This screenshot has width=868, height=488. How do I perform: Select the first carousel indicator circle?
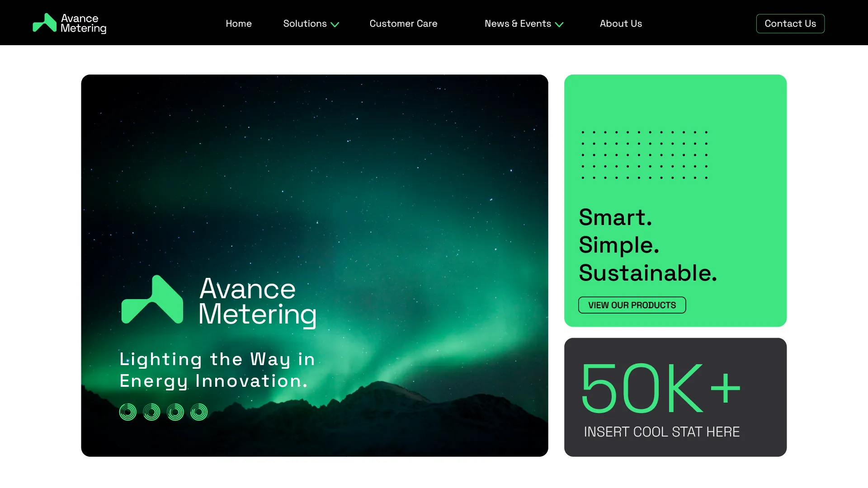pyautogui.click(x=128, y=412)
